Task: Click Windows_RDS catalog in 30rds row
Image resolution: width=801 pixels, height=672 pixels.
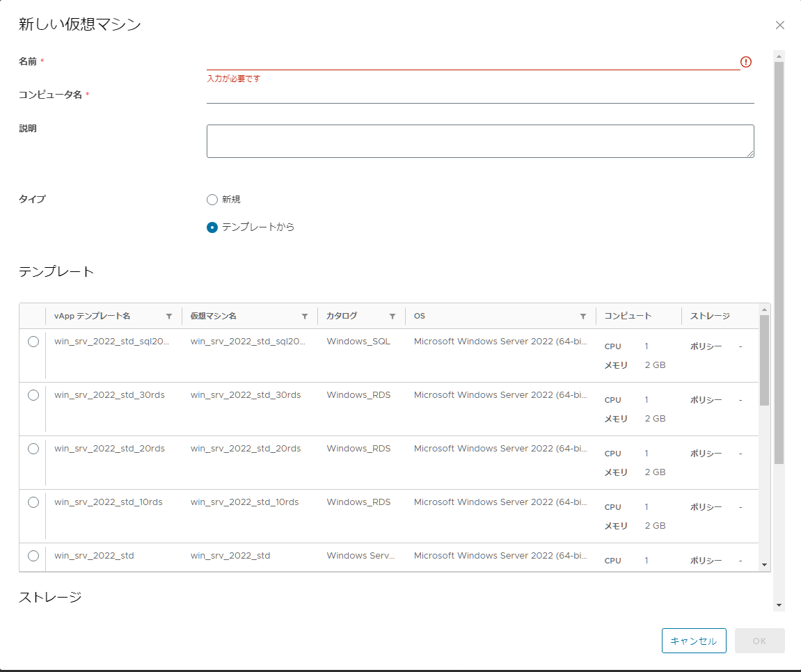Action: pos(358,395)
